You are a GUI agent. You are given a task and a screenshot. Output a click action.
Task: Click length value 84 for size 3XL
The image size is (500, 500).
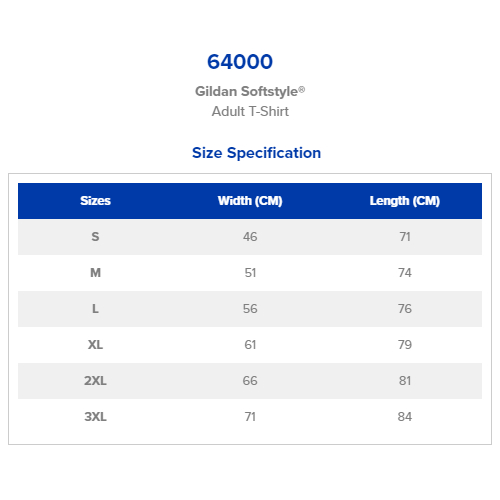[405, 417]
